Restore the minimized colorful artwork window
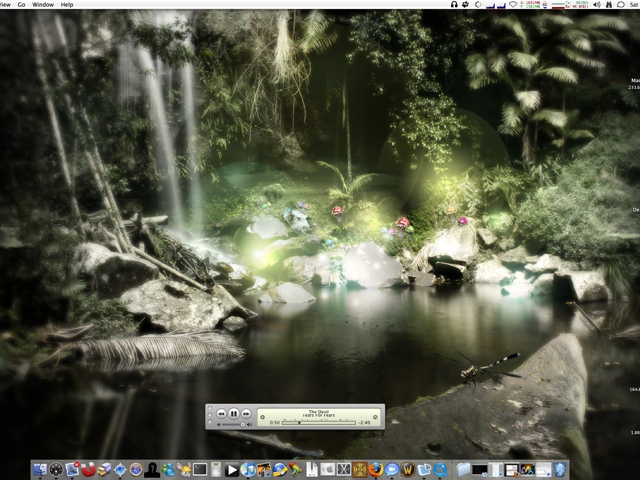Screen dimensions: 640x480 [528, 470]
